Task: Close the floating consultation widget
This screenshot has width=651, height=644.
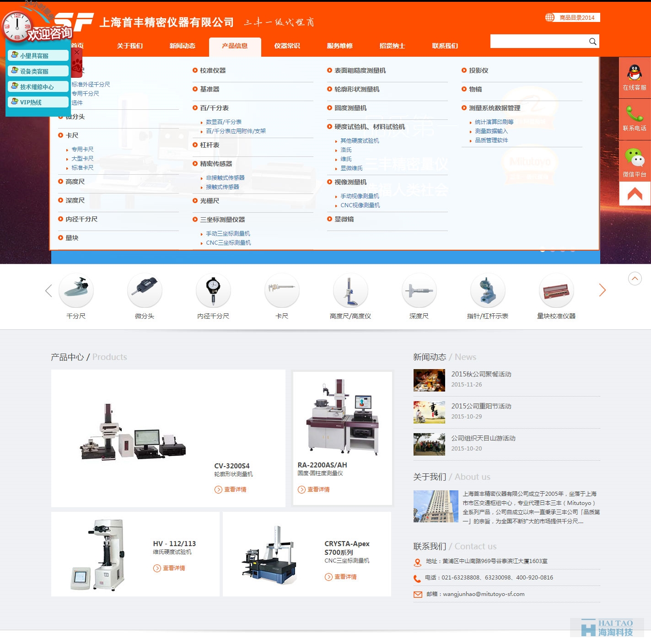Action: [77, 53]
